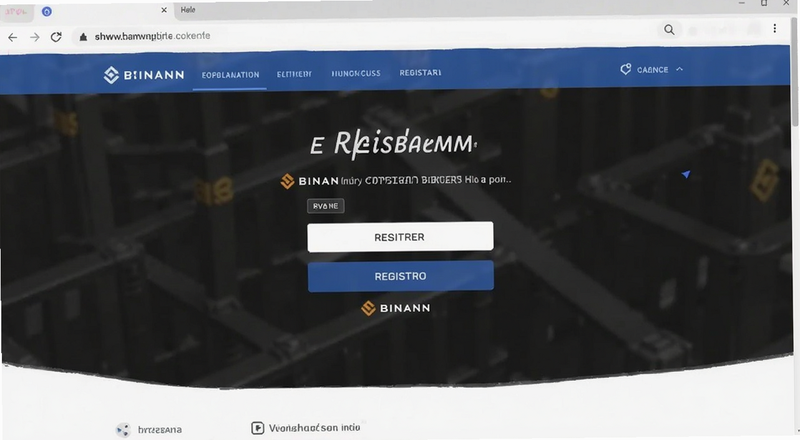This screenshot has height=440, width=800.
Task: Click the blue circle tab favicon
Action: click(46, 11)
